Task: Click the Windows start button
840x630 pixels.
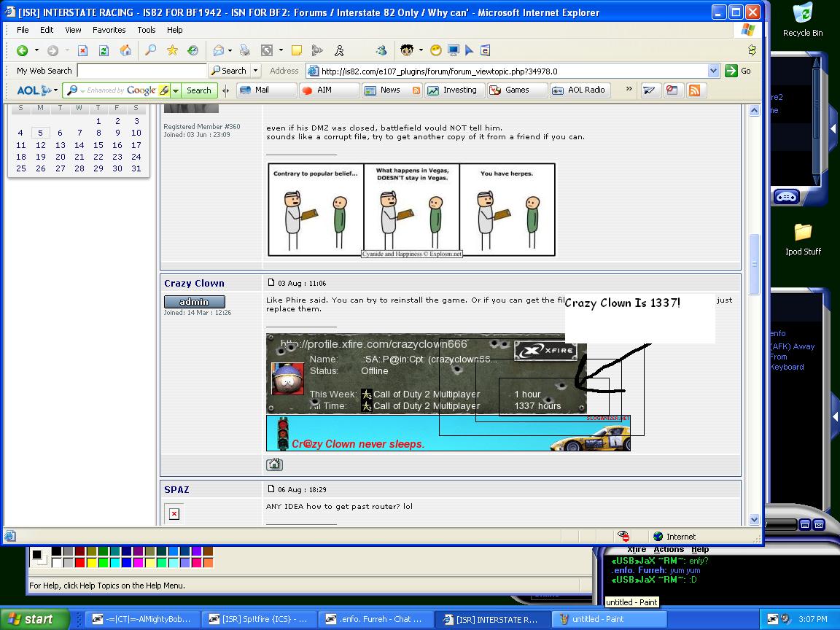Action: pyautogui.click(x=35, y=619)
